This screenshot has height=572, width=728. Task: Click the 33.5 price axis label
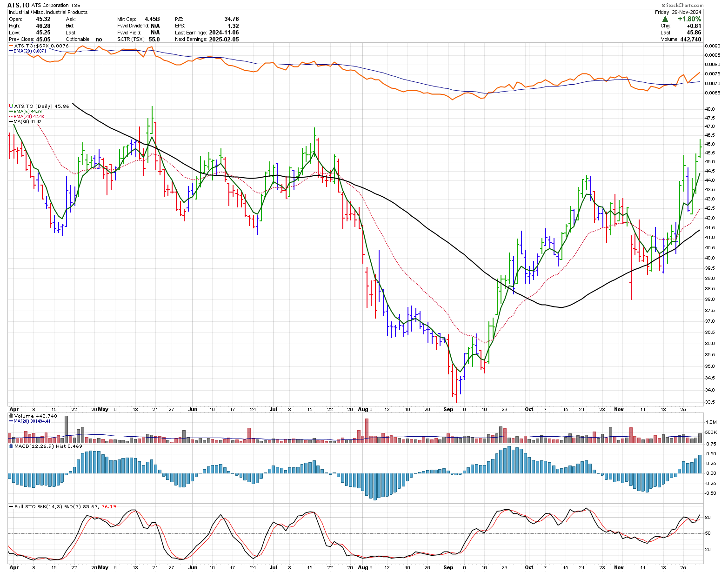[x=710, y=402]
